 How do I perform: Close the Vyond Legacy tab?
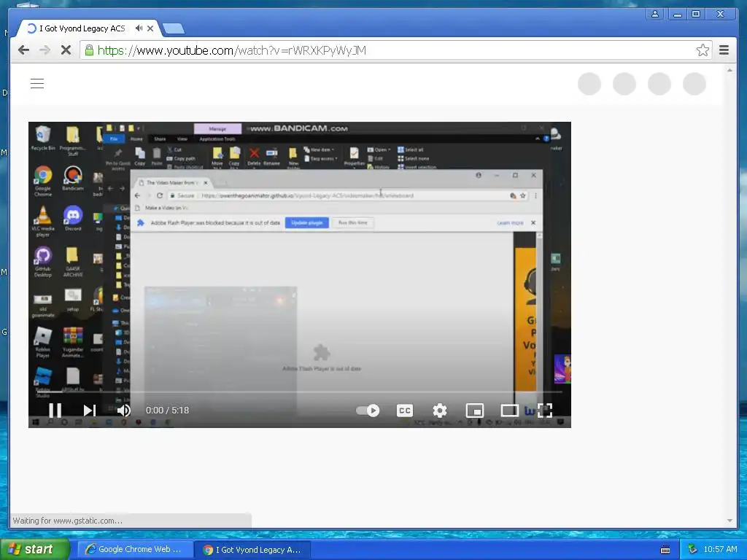(x=150, y=28)
